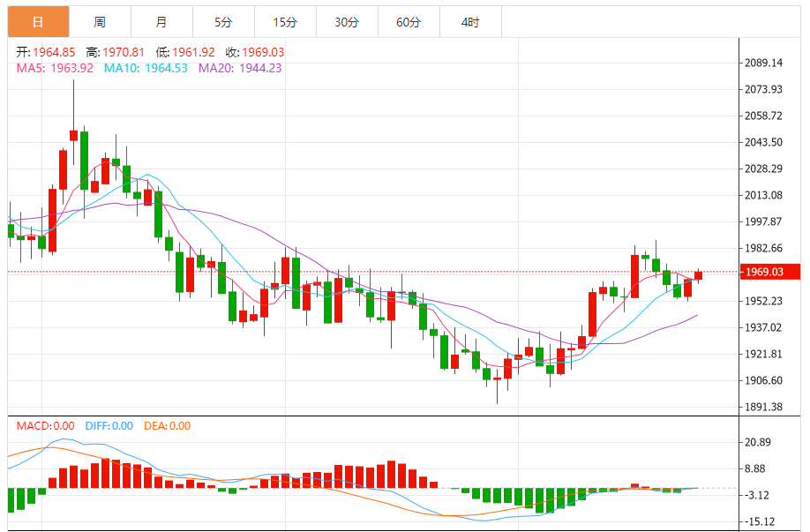Open the 4时 four-hour tab

tap(470, 22)
